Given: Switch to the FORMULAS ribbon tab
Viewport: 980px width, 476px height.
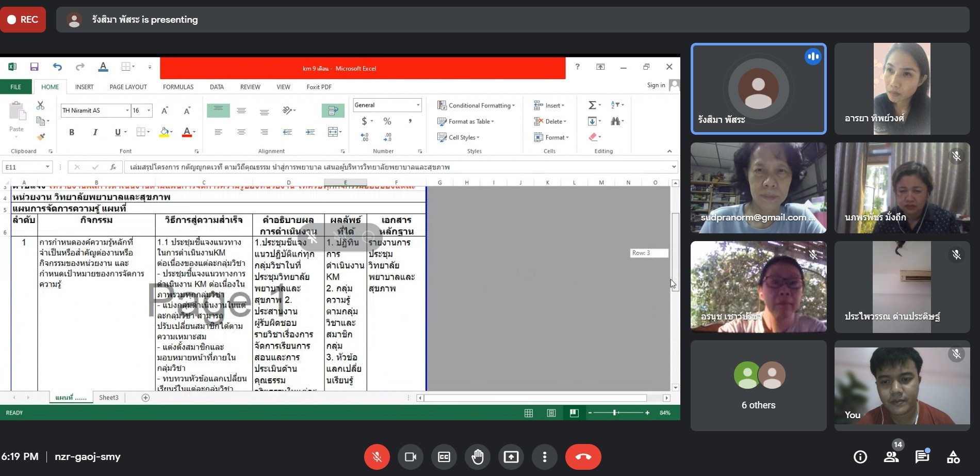Looking at the screenshot, I should click(178, 87).
